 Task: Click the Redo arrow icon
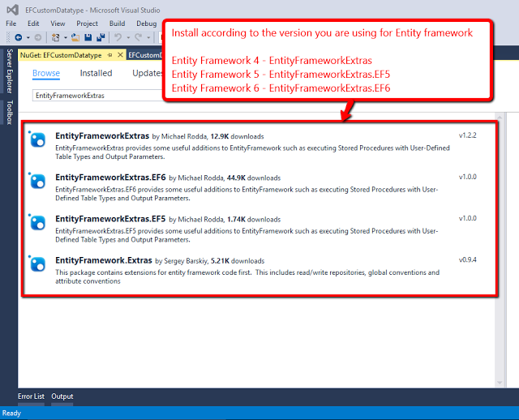click(139, 37)
